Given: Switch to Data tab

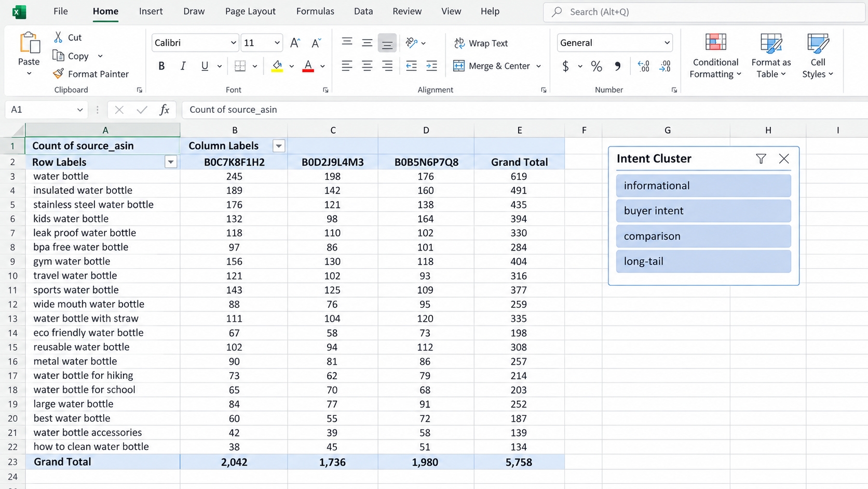Looking at the screenshot, I should (x=363, y=11).
